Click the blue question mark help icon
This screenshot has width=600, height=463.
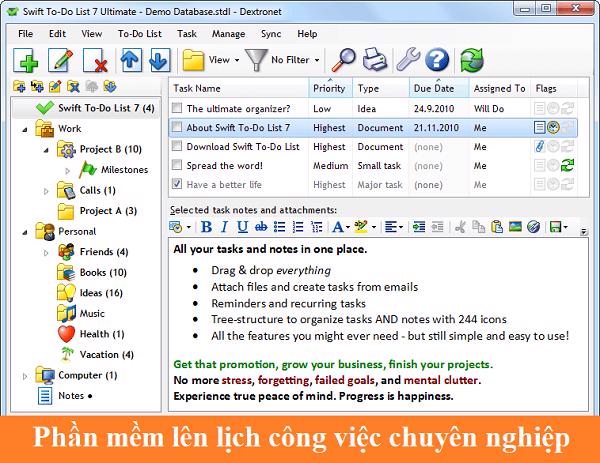(x=437, y=60)
